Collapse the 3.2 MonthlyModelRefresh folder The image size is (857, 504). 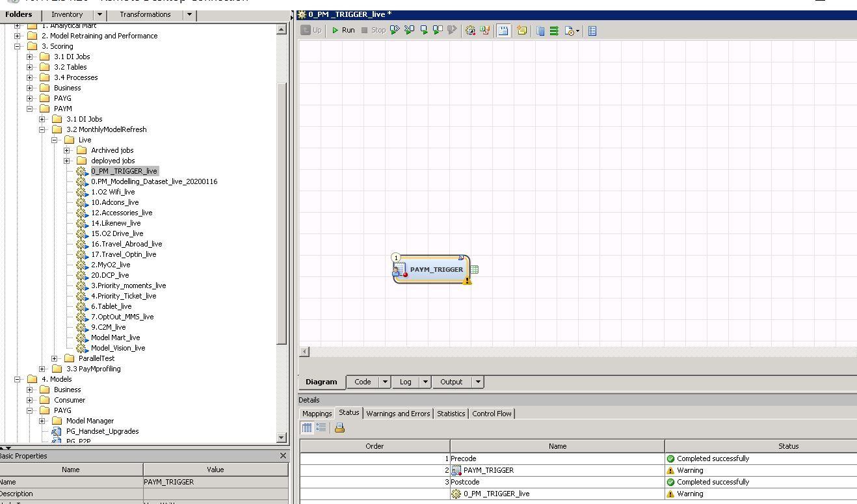[43, 129]
